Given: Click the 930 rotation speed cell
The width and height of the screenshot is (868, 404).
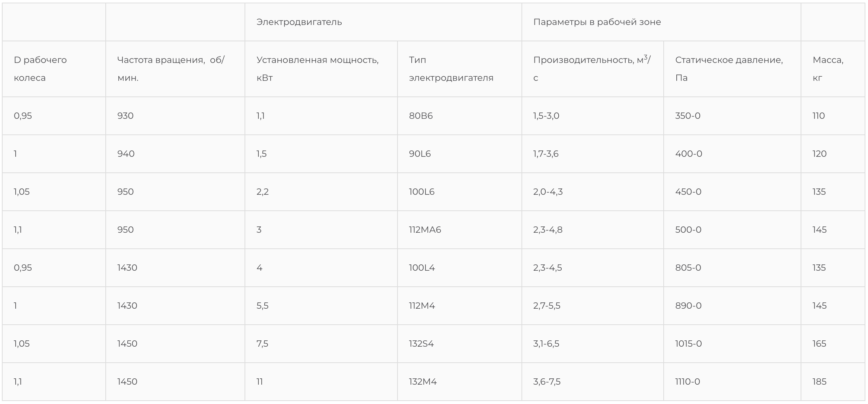Looking at the screenshot, I should 125,116.
